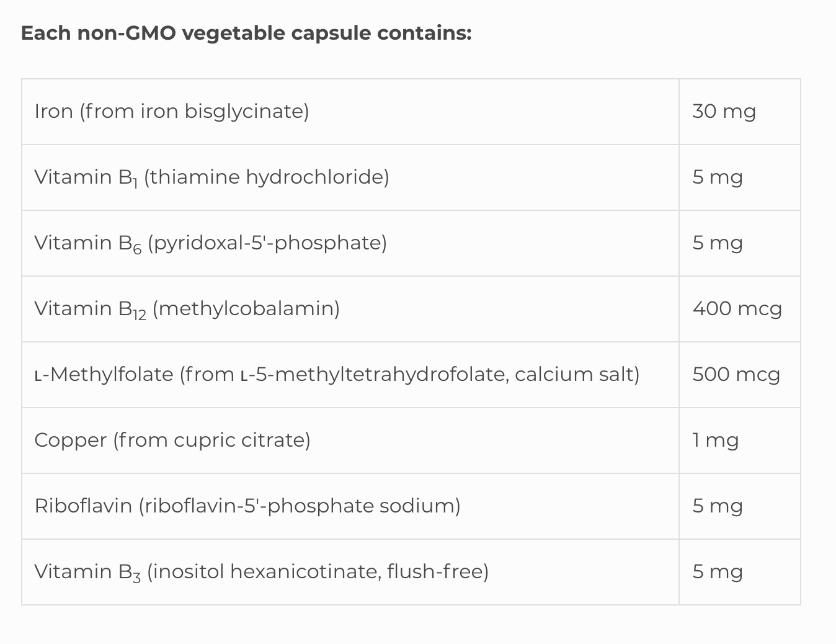The height and width of the screenshot is (644, 836).
Task: Click the 5 mg amount for Vitamin B1
Action: click(718, 177)
